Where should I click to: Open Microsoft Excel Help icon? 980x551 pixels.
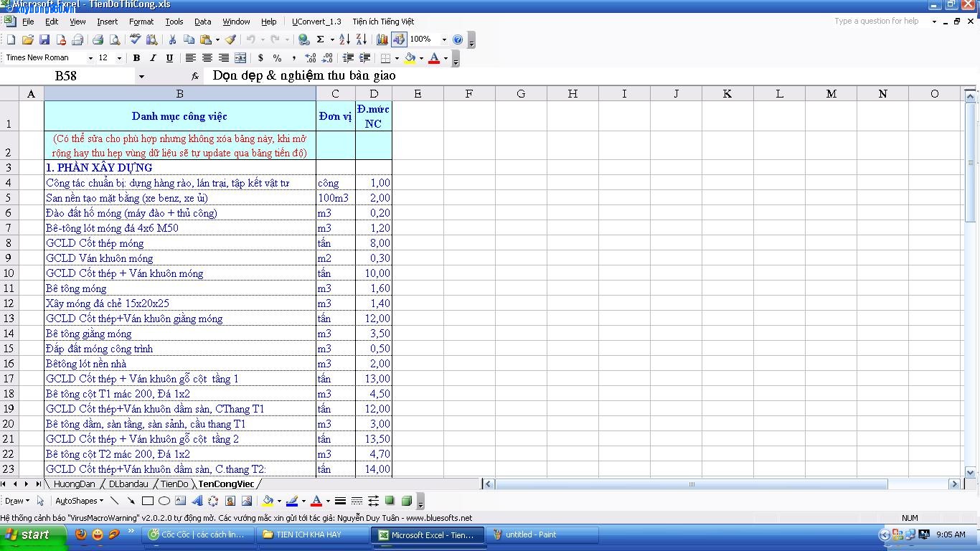[458, 39]
